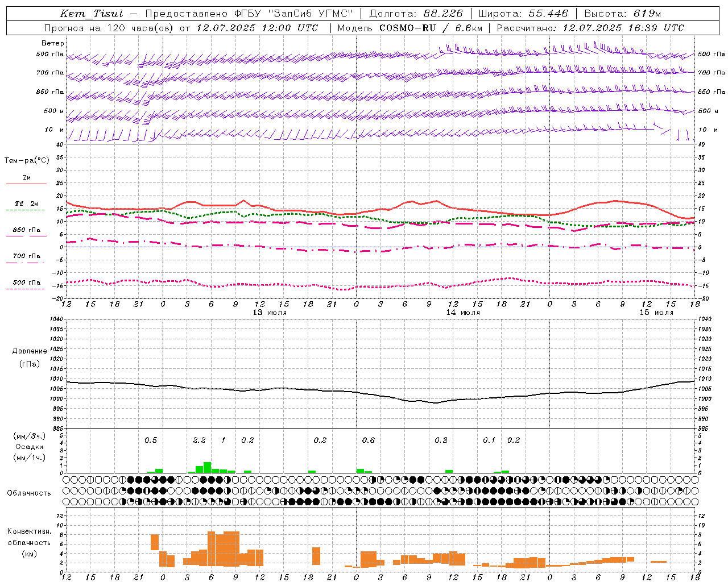Click the Модель COSMO-RU / 6.6км label
728x582 pixels.
click(410, 28)
